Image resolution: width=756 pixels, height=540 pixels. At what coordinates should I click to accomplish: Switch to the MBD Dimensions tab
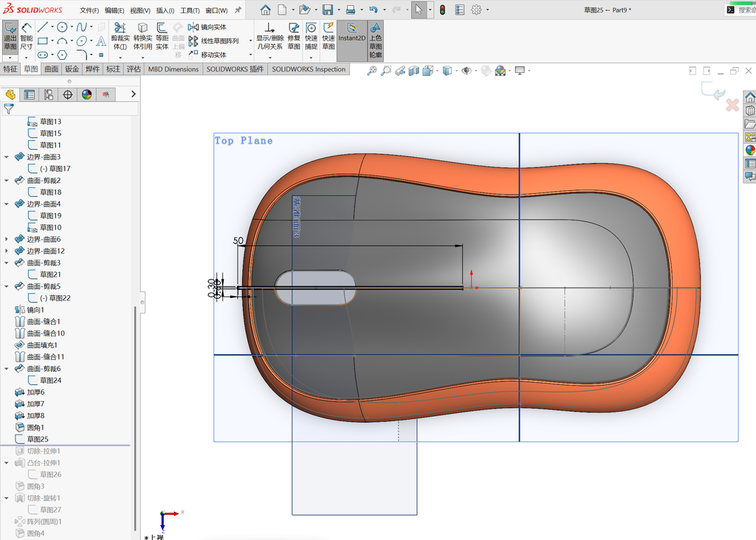pyautogui.click(x=173, y=69)
